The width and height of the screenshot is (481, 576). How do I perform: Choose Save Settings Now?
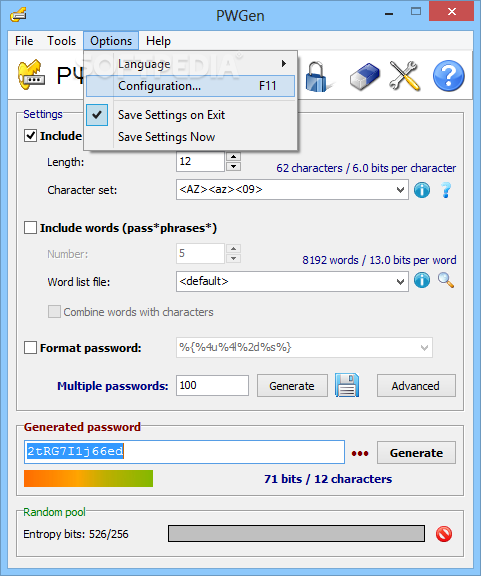(190, 137)
